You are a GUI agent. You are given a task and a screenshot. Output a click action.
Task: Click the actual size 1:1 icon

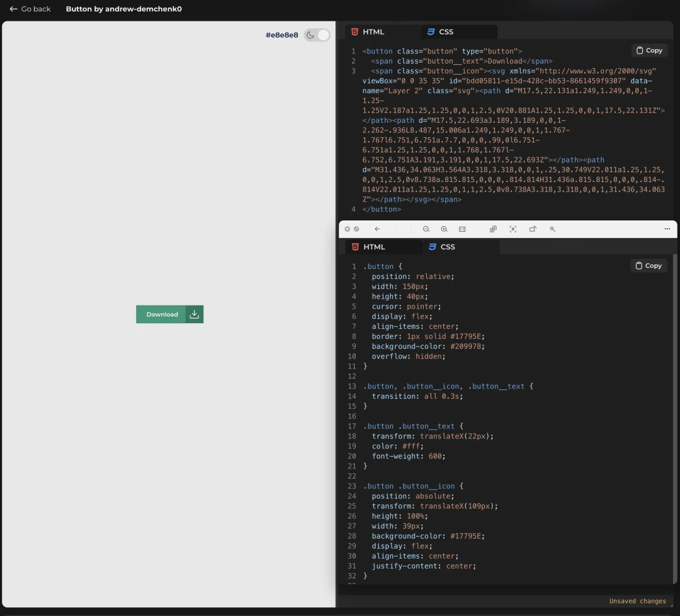coord(462,229)
